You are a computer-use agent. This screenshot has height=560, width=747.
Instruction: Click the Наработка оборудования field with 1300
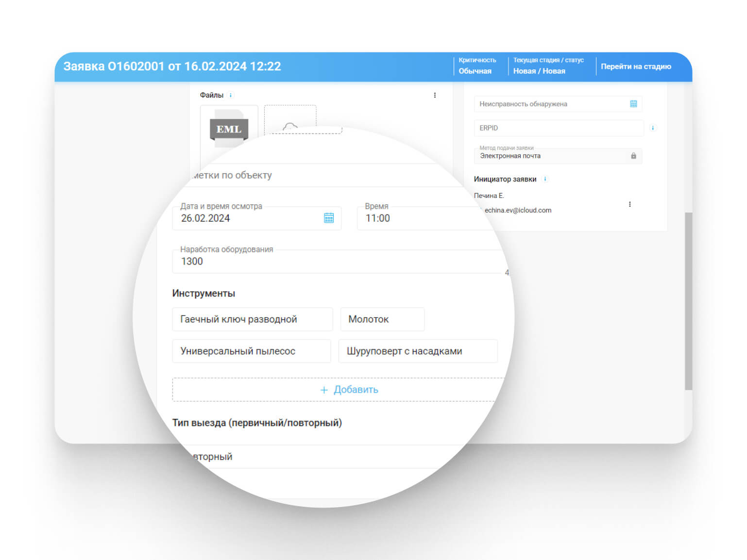click(x=338, y=262)
